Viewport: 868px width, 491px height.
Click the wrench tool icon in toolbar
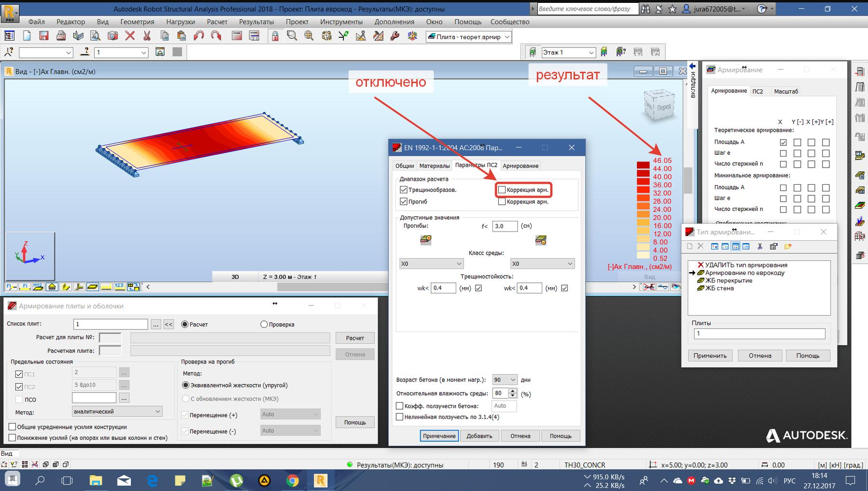(x=395, y=36)
